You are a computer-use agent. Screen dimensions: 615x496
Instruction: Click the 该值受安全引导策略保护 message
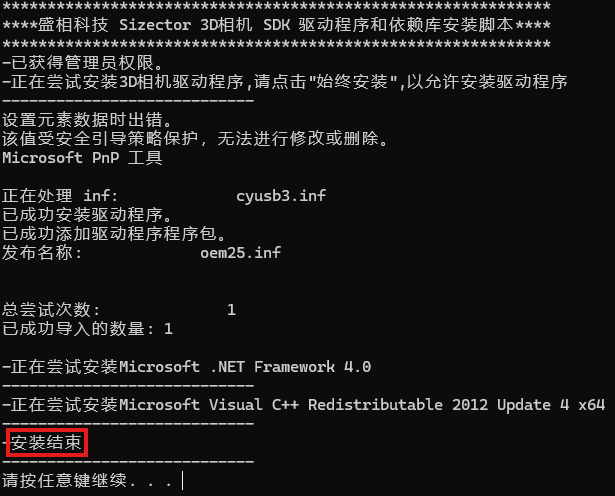(x=195, y=138)
